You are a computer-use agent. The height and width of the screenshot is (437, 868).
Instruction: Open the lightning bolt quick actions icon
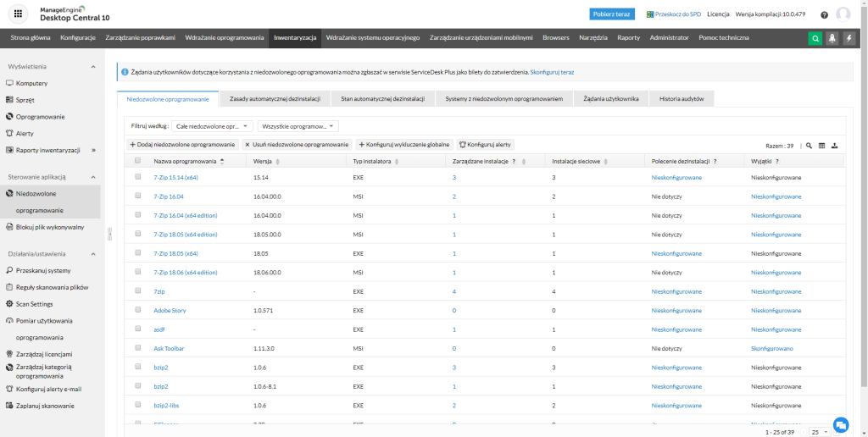click(x=849, y=38)
